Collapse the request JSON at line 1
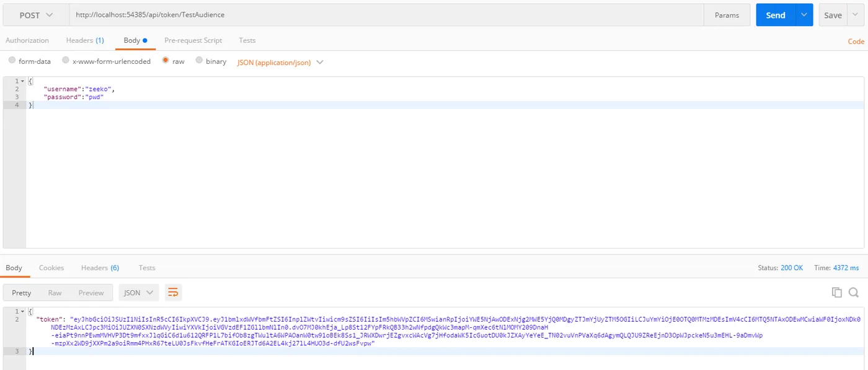 tap(23, 81)
